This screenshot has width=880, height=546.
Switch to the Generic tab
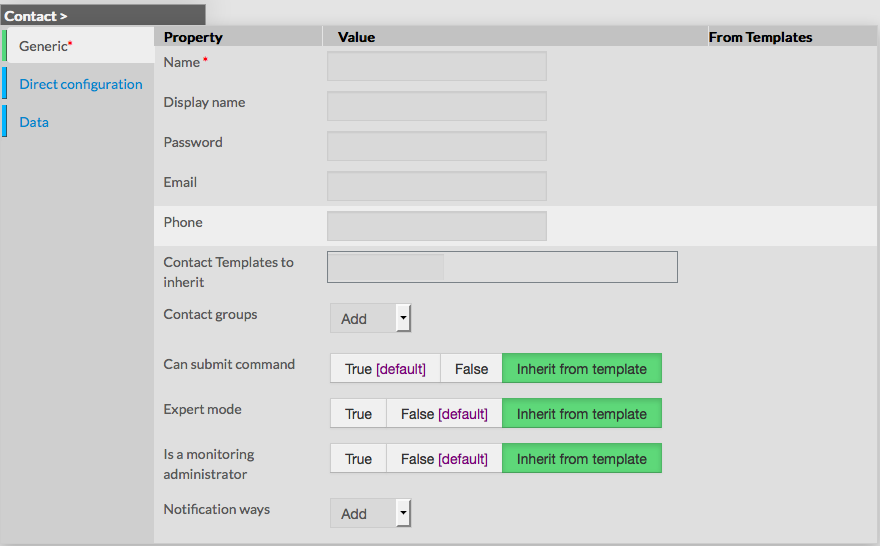pyautogui.click(x=45, y=46)
